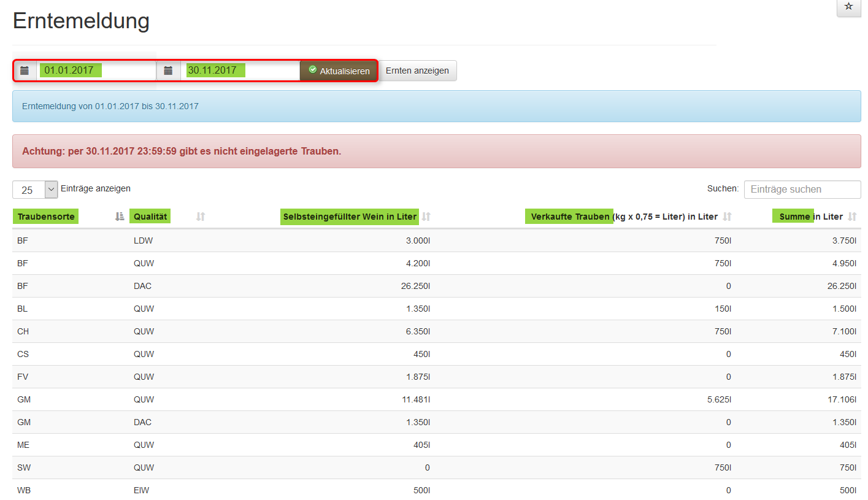Sort by Traubensorte column sort icon
Image resolution: width=868 pixels, height=500 pixels.
[x=120, y=217]
